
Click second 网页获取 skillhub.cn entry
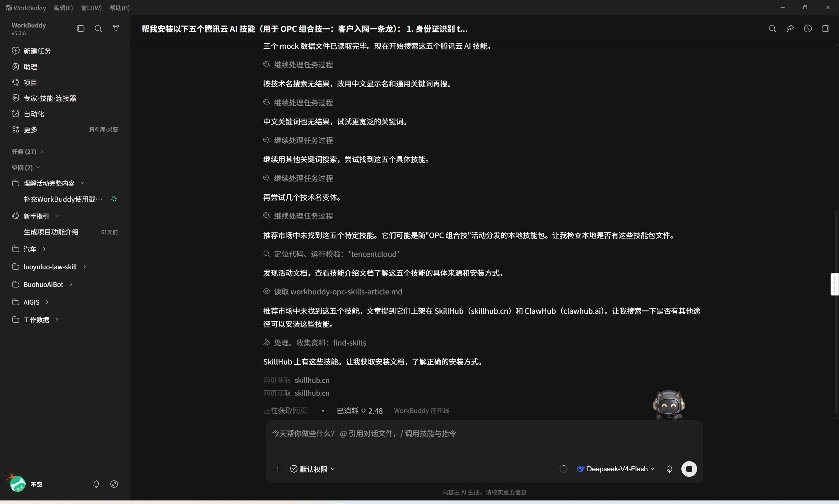[296, 393]
